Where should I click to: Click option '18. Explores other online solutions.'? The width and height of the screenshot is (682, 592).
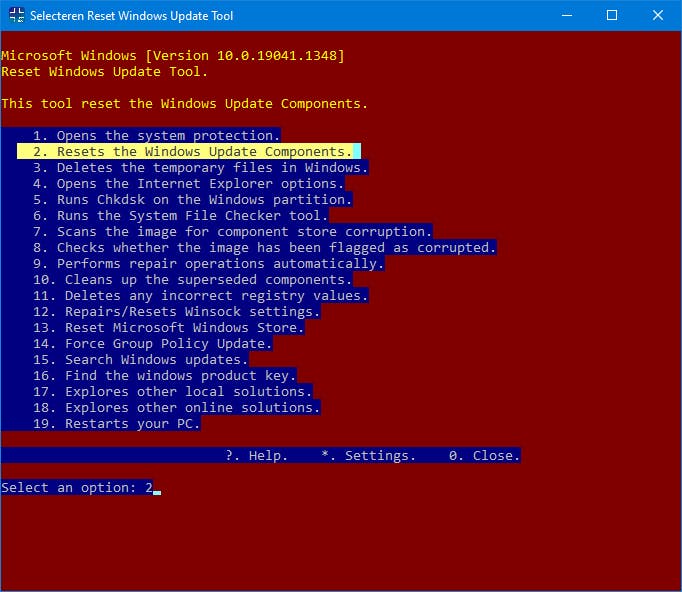click(x=177, y=408)
